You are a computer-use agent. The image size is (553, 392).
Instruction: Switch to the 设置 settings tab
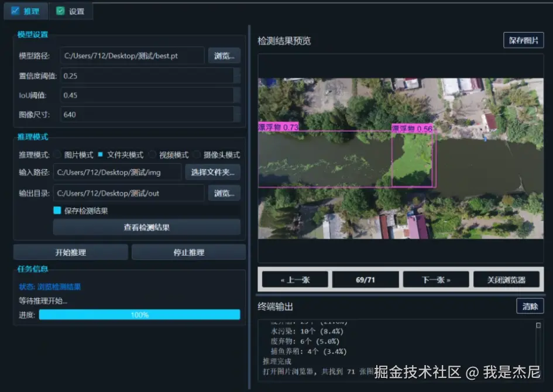[x=70, y=11]
